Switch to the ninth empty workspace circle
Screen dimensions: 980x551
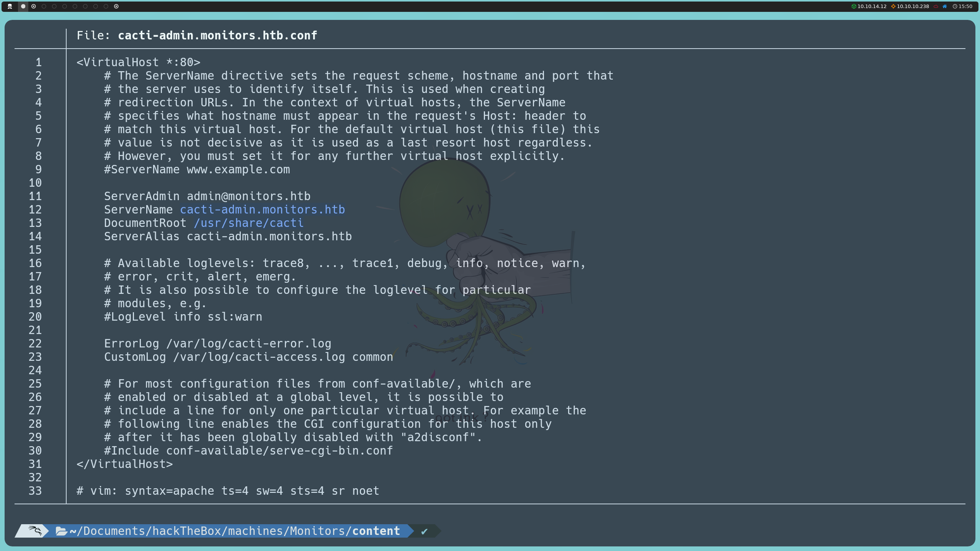point(106,6)
